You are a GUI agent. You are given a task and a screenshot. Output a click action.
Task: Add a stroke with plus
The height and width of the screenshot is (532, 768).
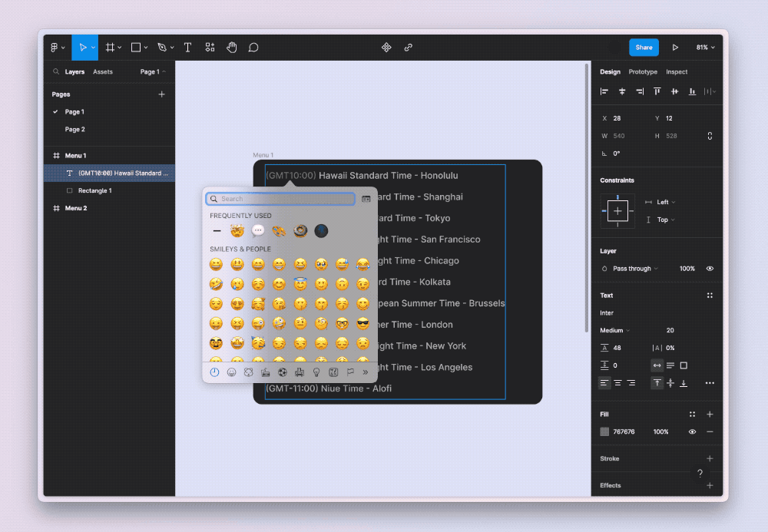click(x=710, y=458)
